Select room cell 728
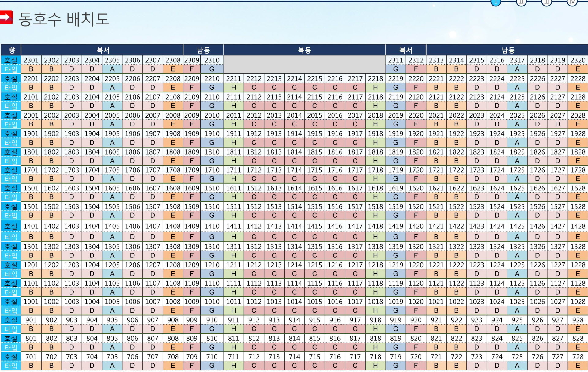The image size is (588, 372). point(578,357)
